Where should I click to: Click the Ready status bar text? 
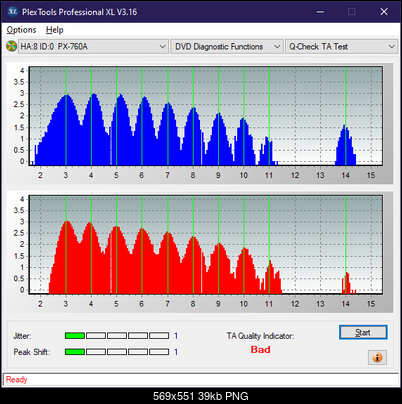point(16,380)
